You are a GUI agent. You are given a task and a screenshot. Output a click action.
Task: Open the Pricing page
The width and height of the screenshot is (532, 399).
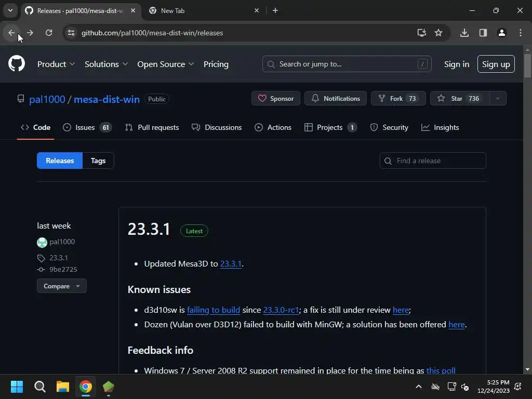coord(216,64)
